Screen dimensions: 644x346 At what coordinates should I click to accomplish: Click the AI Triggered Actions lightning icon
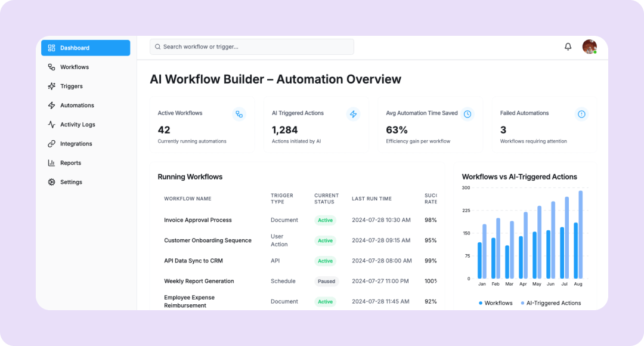[353, 114]
